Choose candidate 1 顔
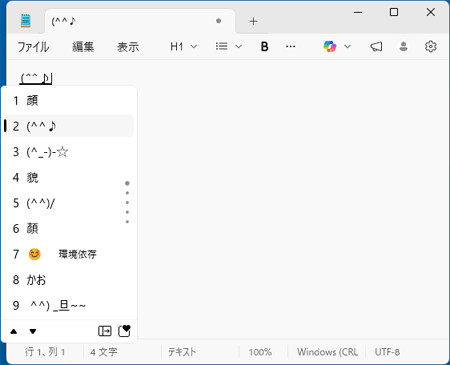Viewport: 450px width, 365px height. 69,100
